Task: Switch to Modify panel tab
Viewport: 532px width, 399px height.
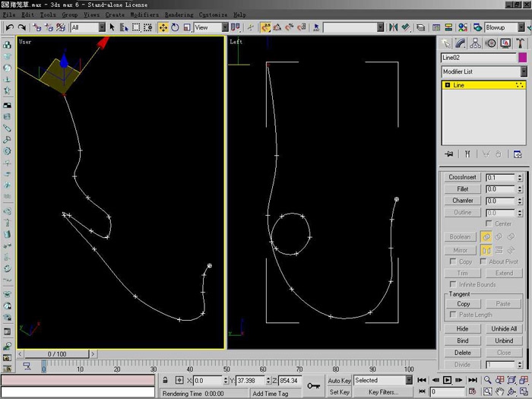Action: click(x=461, y=43)
